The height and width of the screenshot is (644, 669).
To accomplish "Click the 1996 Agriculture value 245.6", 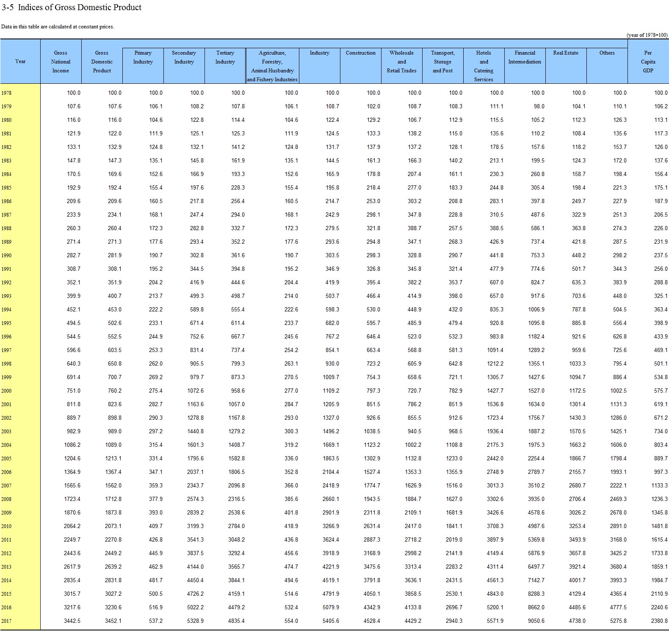I will (x=291, y=336).
